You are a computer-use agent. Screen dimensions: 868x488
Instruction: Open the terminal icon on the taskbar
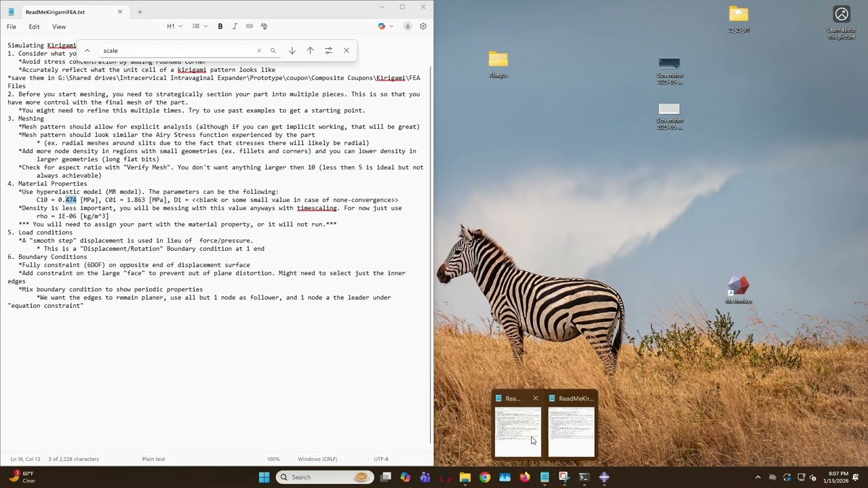point(584,477)
